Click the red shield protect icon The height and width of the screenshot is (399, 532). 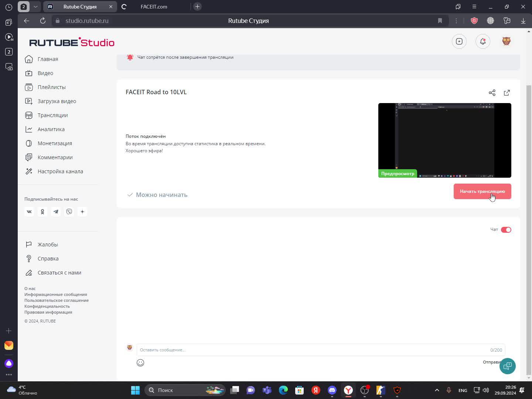coord(474,21)
